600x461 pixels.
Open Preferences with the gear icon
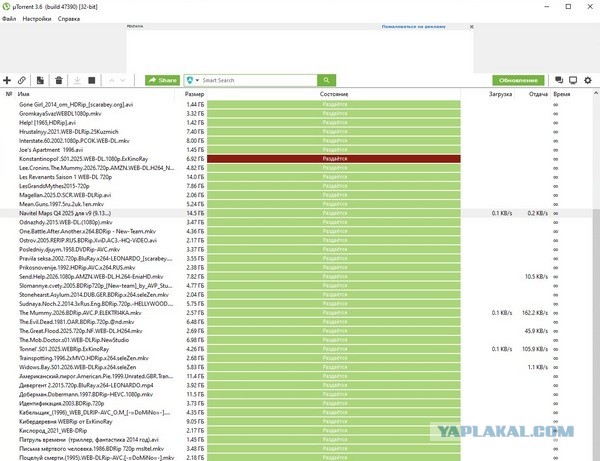point(588,80)
